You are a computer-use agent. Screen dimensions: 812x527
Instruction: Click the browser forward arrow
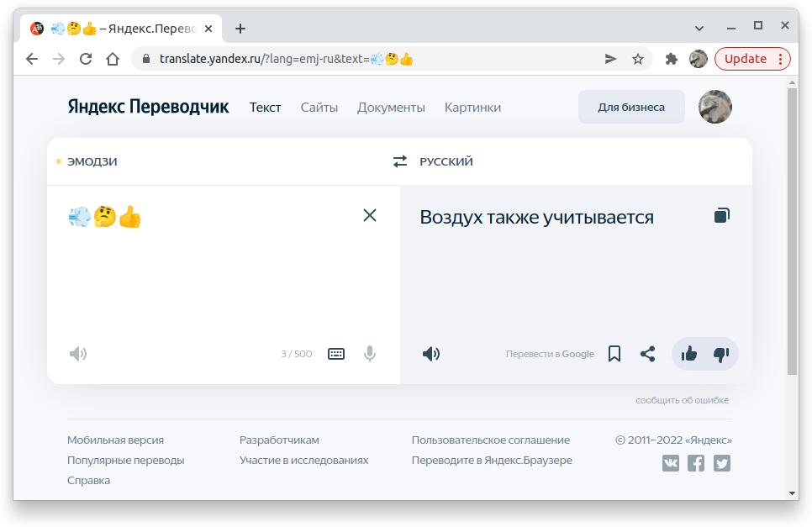pyautogui.click(x=59, y=59)
